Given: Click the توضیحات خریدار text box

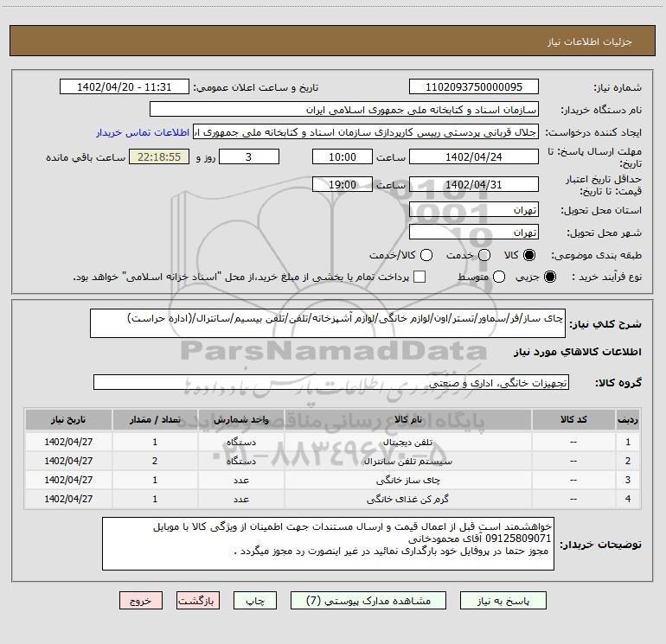Looking at the screenshot, I should [328, 544].
